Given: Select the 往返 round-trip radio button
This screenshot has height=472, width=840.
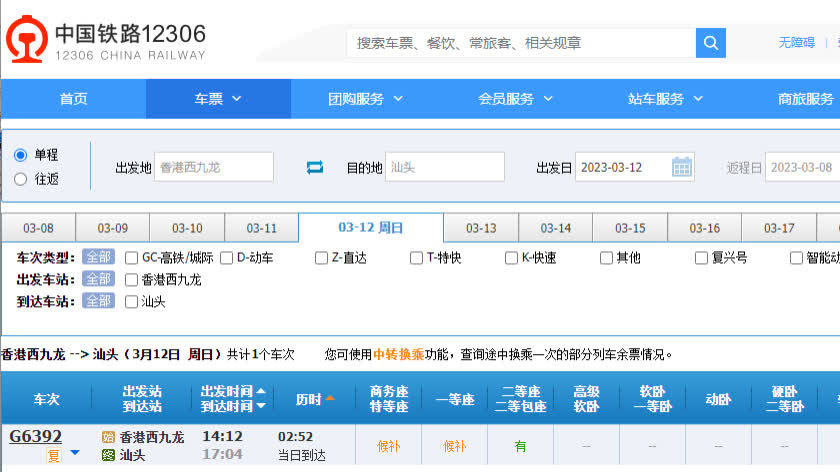Looking at the screenshot, I should (x=20, y=179).
